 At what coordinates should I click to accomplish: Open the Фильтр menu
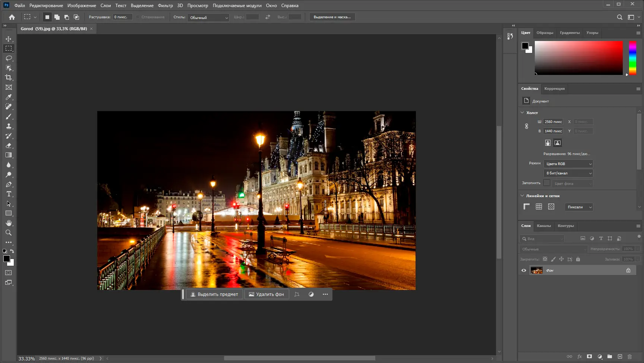tap(165, 6)
